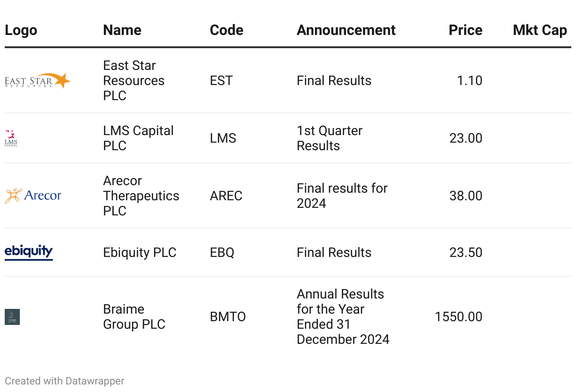Click the Mkt Cap column header
This screenshot has height=392, width=576.
click(x=540, y=30)
